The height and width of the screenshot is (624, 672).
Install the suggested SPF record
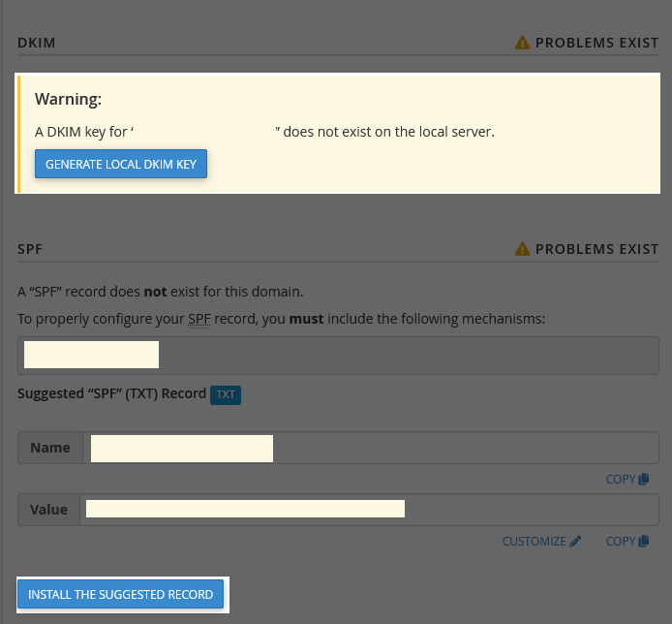(121, 594)
